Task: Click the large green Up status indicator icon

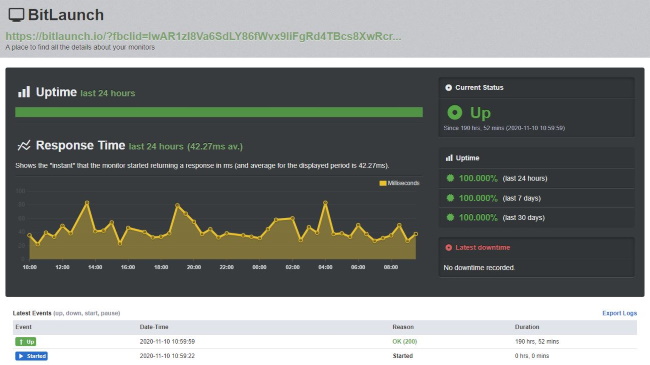Action: tap(454, 112)
